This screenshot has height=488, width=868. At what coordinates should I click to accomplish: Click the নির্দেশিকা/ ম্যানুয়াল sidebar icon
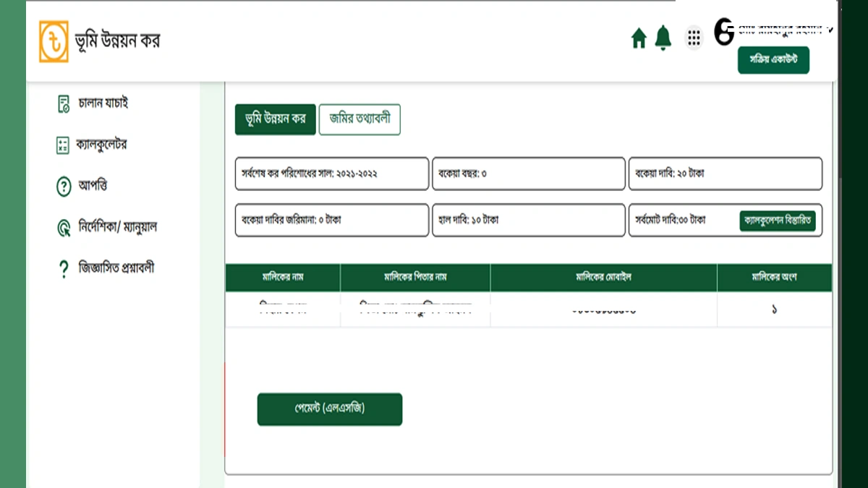coord(64,228)
